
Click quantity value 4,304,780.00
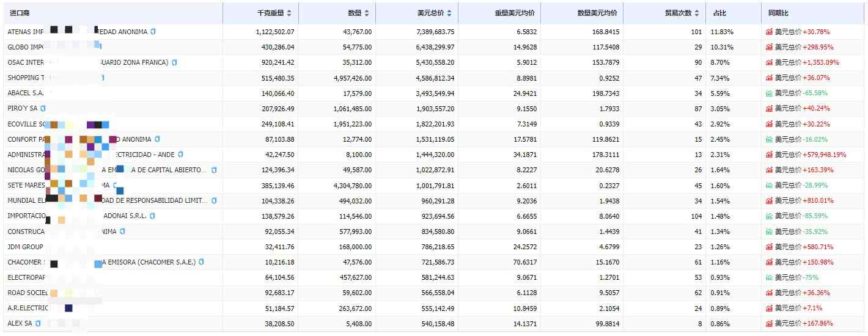pyautogui.click(x=353, y=185)
